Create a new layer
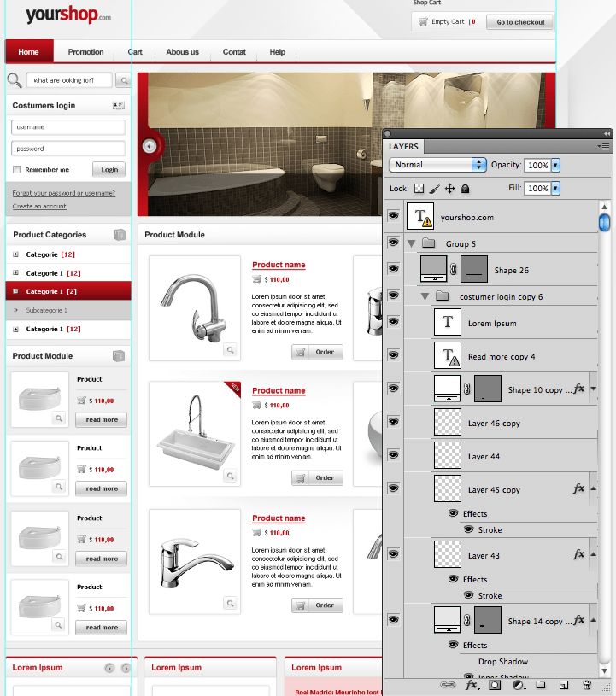 564,686
